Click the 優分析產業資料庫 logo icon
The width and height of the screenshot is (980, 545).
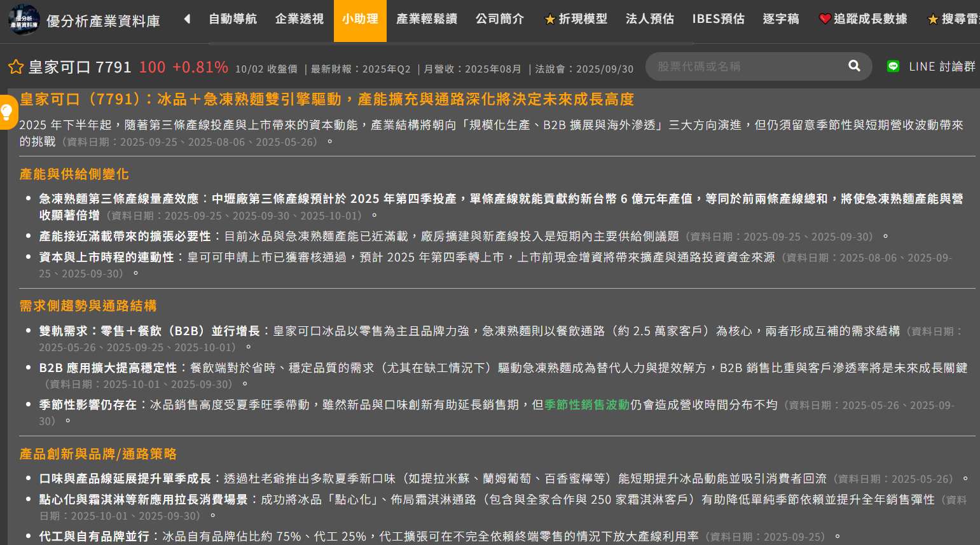(x=24, y=20)
